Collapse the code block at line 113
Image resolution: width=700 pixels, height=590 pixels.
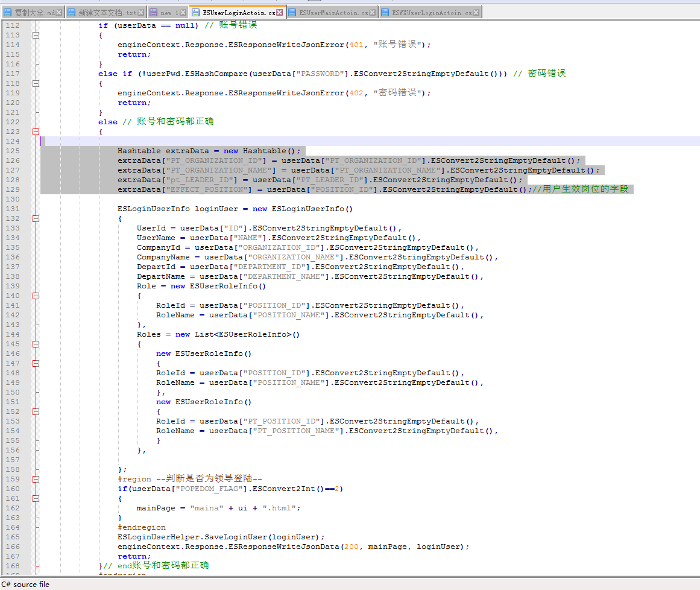[x=36, y=35]
